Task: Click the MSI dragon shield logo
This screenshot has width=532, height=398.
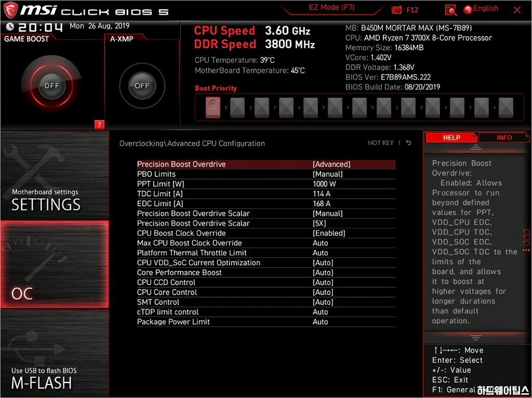Action: pyautogui.click(x=10, y=9)
